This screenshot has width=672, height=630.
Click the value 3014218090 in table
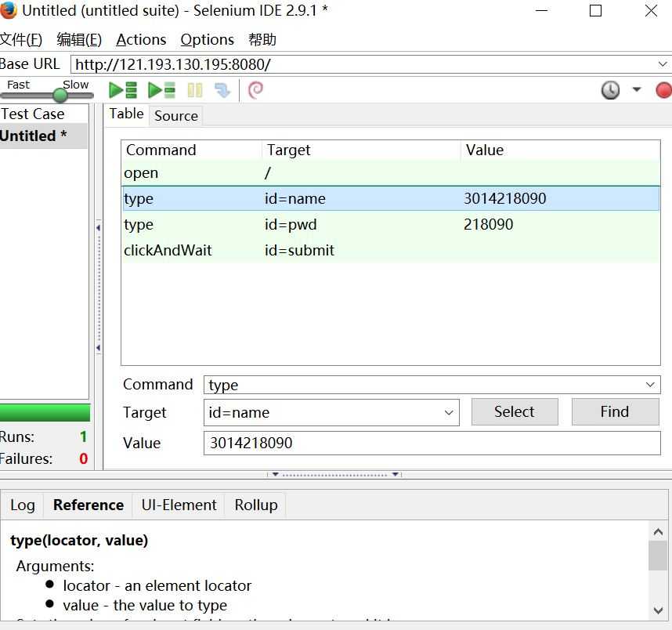tap(505, 198)
